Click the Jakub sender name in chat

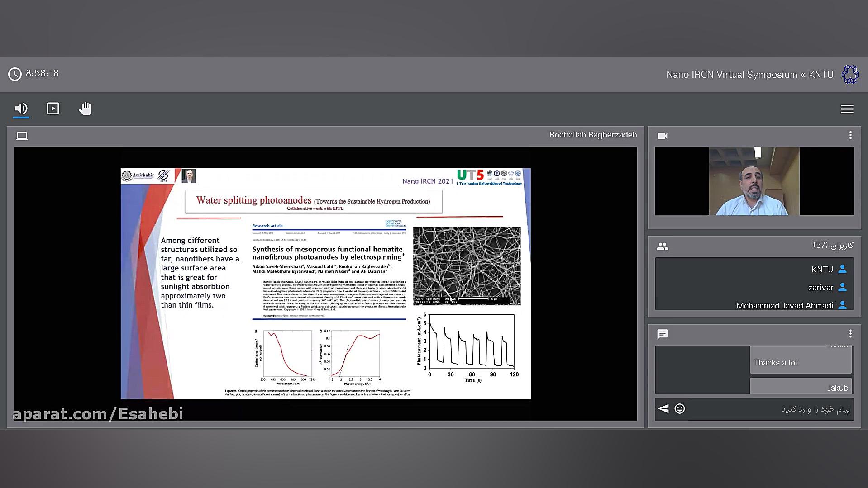(838, 388)
